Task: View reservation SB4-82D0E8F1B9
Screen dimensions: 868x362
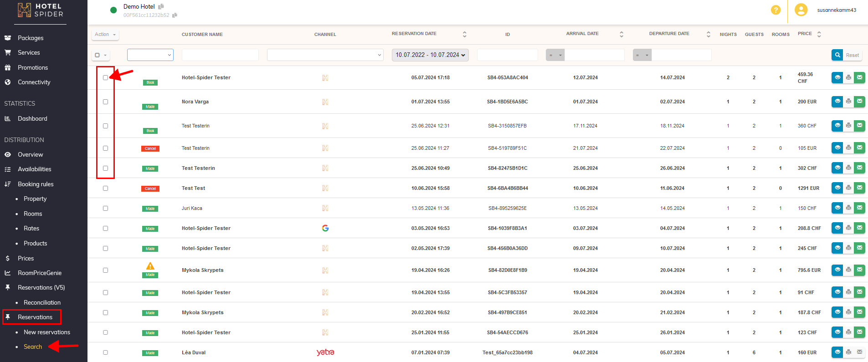Action: tap(837, 270)
